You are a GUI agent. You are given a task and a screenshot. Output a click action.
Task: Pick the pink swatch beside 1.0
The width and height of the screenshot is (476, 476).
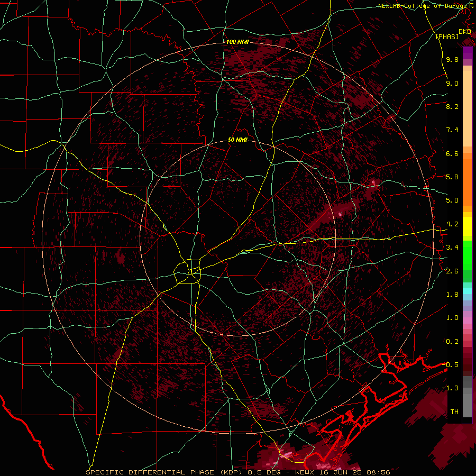(x=467, y=321)
